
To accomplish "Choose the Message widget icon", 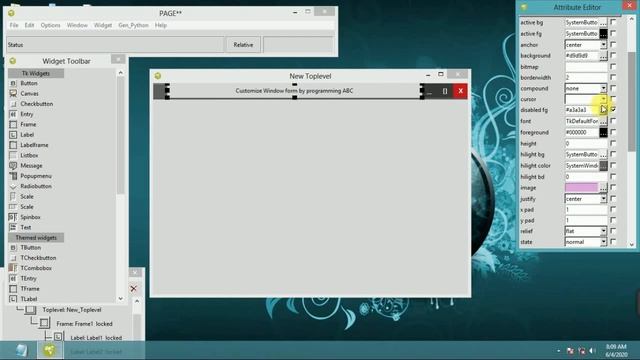I will coord(13,165).
